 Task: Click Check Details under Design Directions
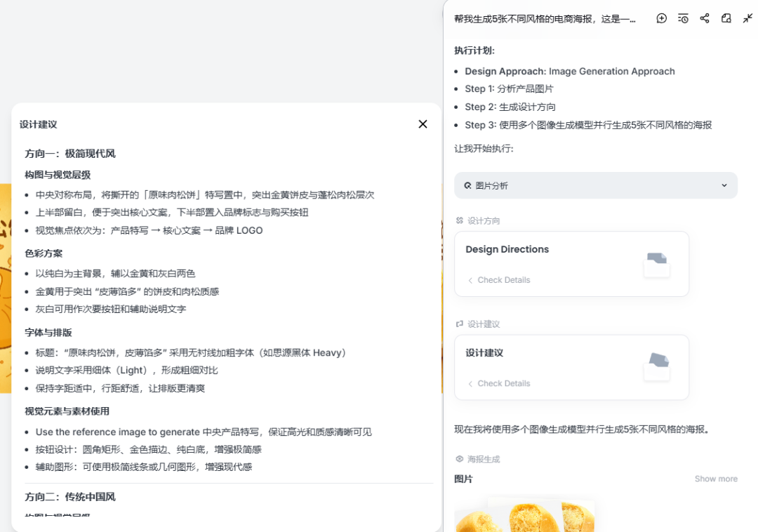[499, 280]
